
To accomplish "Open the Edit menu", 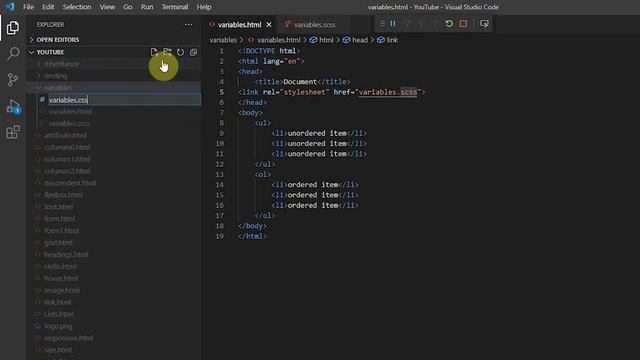I will click(x=48, y=7).
